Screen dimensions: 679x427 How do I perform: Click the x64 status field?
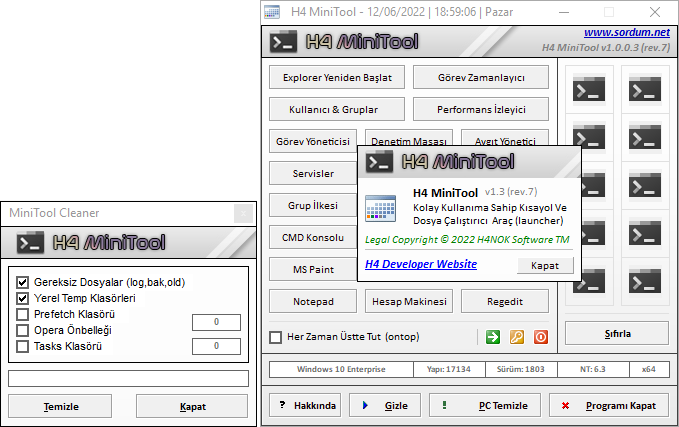(x=649, y=369)
